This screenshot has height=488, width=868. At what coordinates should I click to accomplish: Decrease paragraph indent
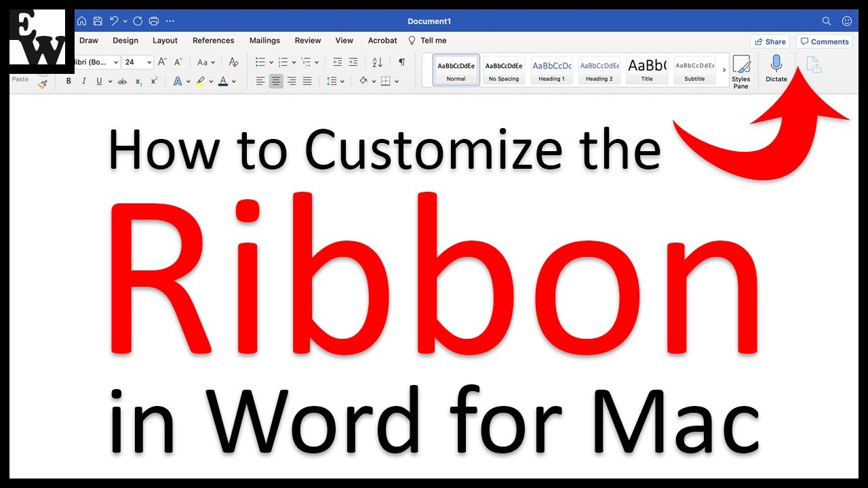338,62
